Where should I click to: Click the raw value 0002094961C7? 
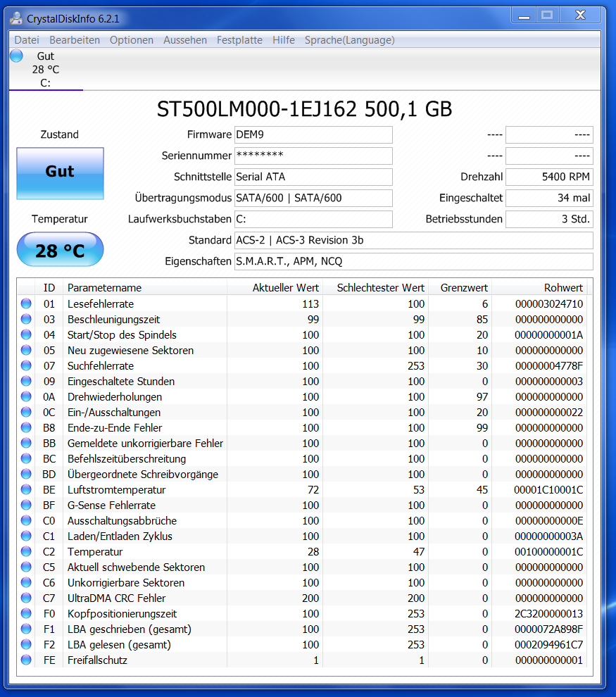pyautogui.click(x=549, y=644)
